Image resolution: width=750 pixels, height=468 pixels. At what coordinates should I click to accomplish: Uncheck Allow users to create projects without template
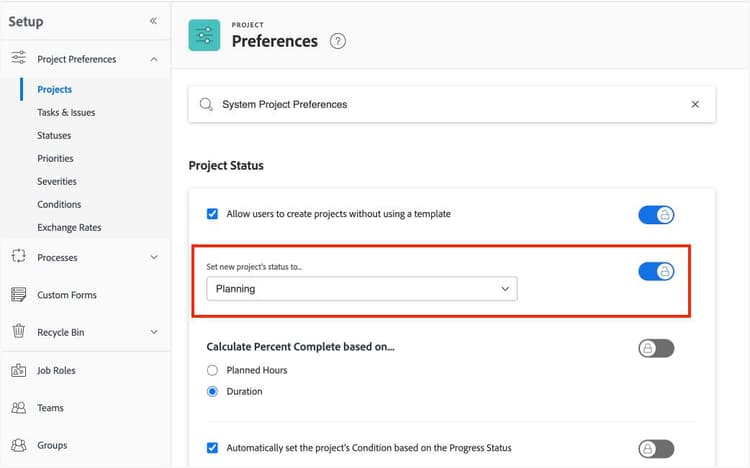(x=212, y=214)
